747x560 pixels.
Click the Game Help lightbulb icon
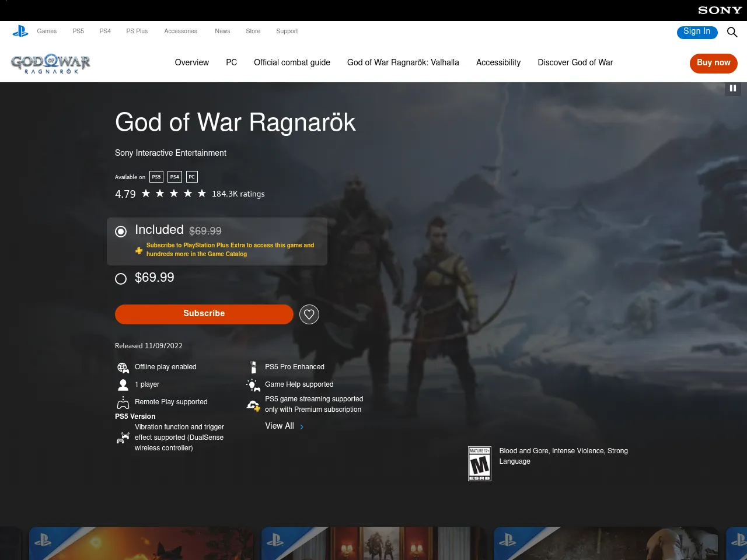coord(253,385)
